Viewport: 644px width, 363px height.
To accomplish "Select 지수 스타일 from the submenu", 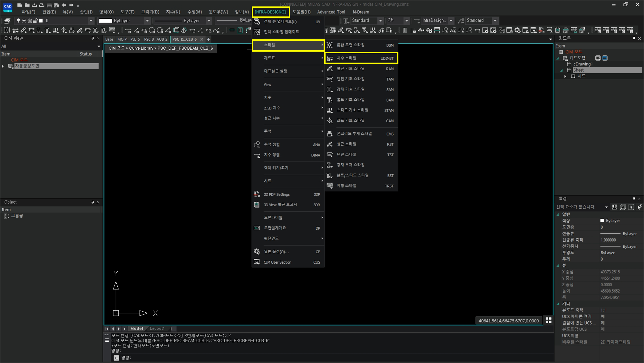I will 361,58.
